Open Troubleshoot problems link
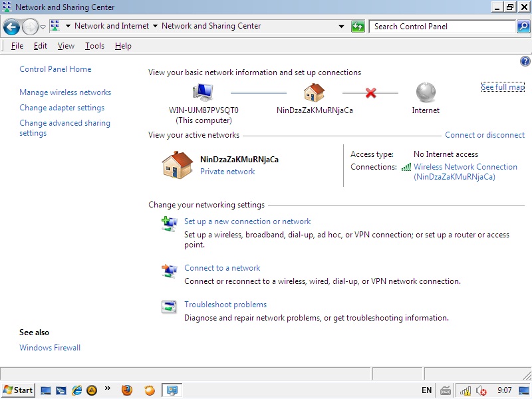The image size is (532, 399). click(225, 305)
